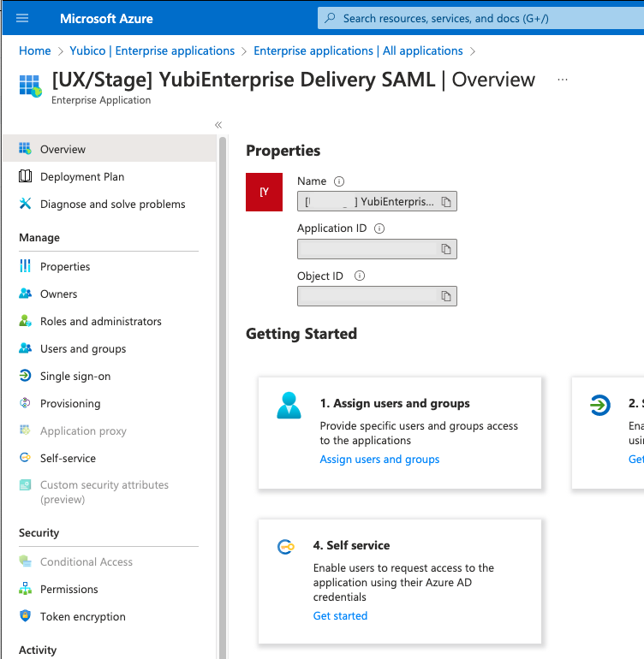Screen dimensions: 644x659
Task: Show info tooltip next to Application ID
Action: [x=379, y=229]
